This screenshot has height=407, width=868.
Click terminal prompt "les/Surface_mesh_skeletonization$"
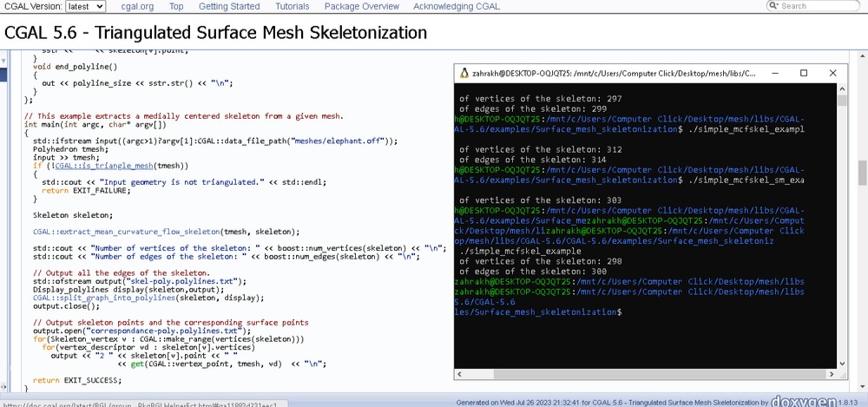click(x=537, y=312)
